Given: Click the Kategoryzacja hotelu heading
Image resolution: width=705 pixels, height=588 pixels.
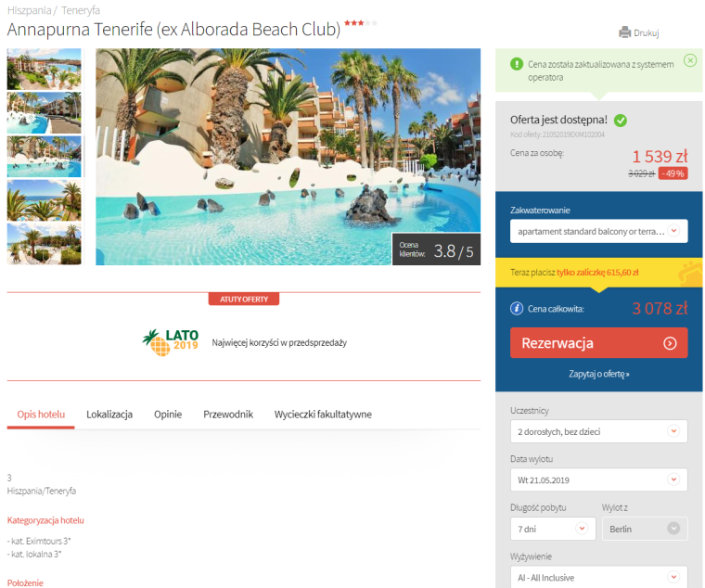Looking at the screenshot, I should click(x=45, y=520).
